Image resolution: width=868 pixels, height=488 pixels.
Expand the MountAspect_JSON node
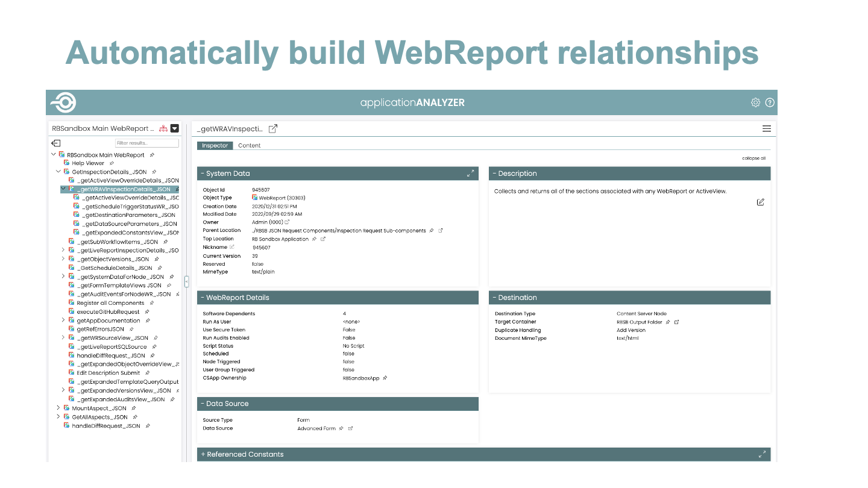pyautogui.click(x=58, y=408)
